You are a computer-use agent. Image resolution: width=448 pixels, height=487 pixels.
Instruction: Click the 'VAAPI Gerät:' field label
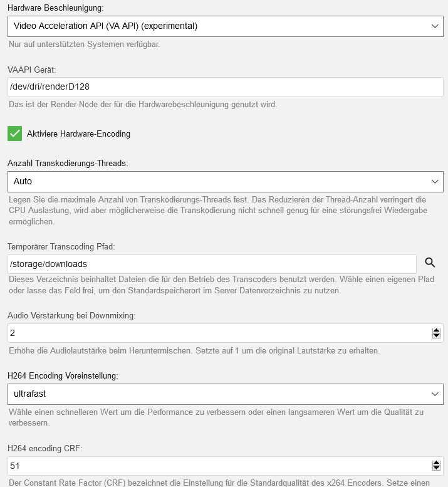pyautogui.click(x=32, y=70)
